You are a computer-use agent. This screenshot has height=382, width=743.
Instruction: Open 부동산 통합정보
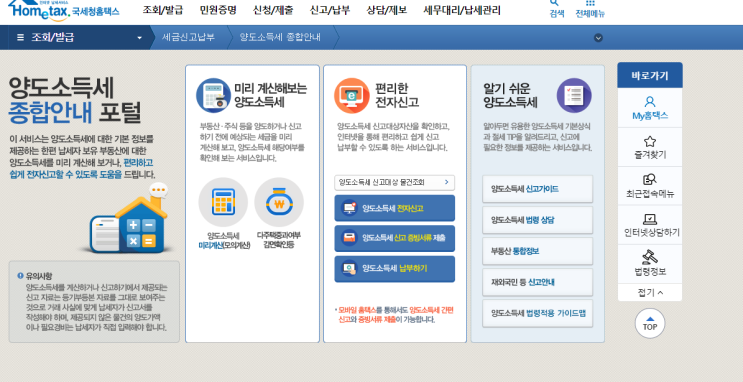(x=537, y=251)
